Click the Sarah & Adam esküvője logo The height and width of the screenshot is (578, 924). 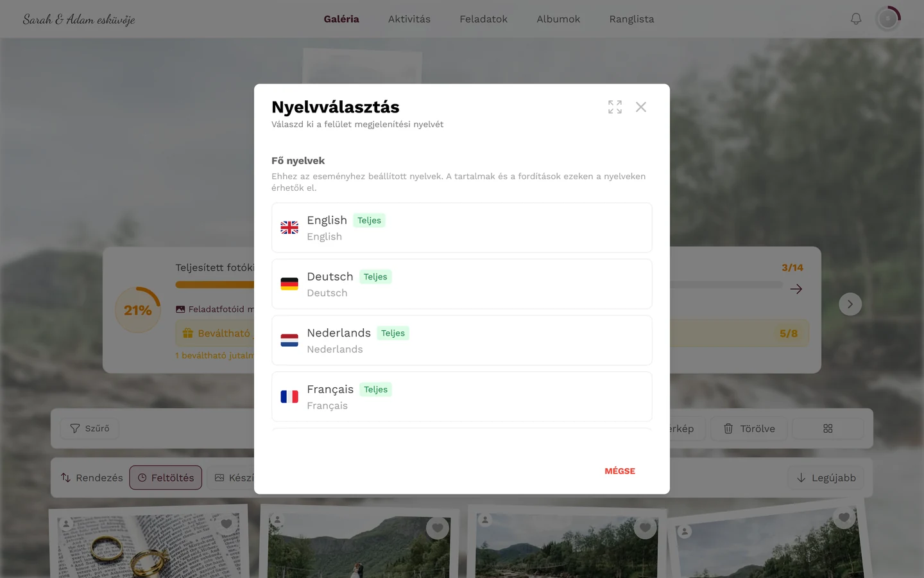coord(79,19)
